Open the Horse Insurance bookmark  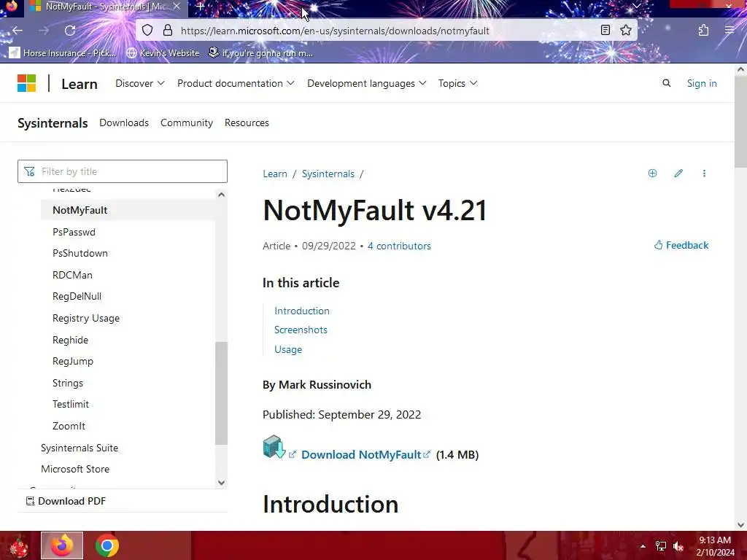pyautogui.click(x=63, y=52)
